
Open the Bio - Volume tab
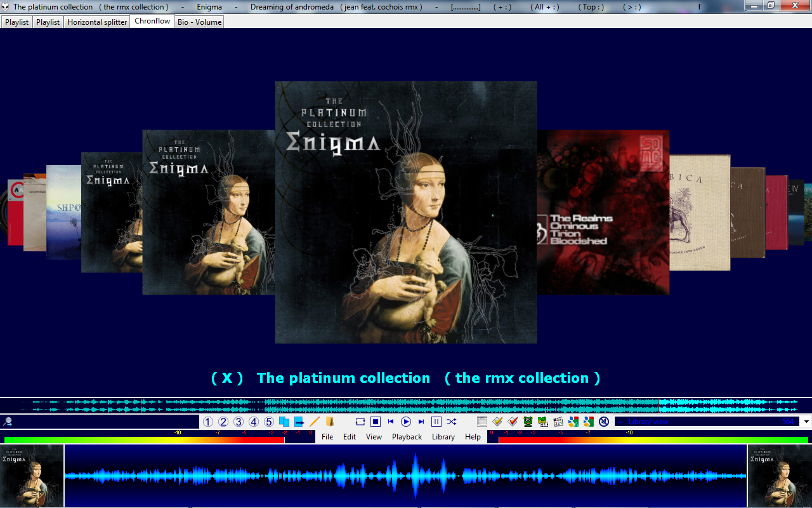[199, 22]
